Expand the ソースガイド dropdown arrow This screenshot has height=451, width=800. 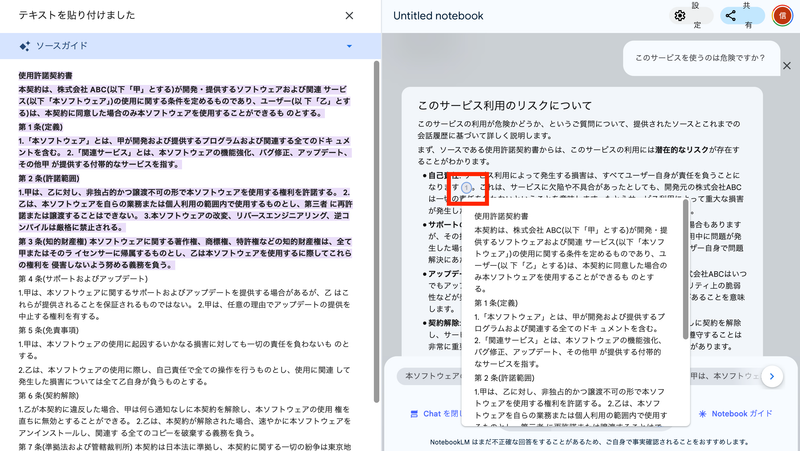349,46
